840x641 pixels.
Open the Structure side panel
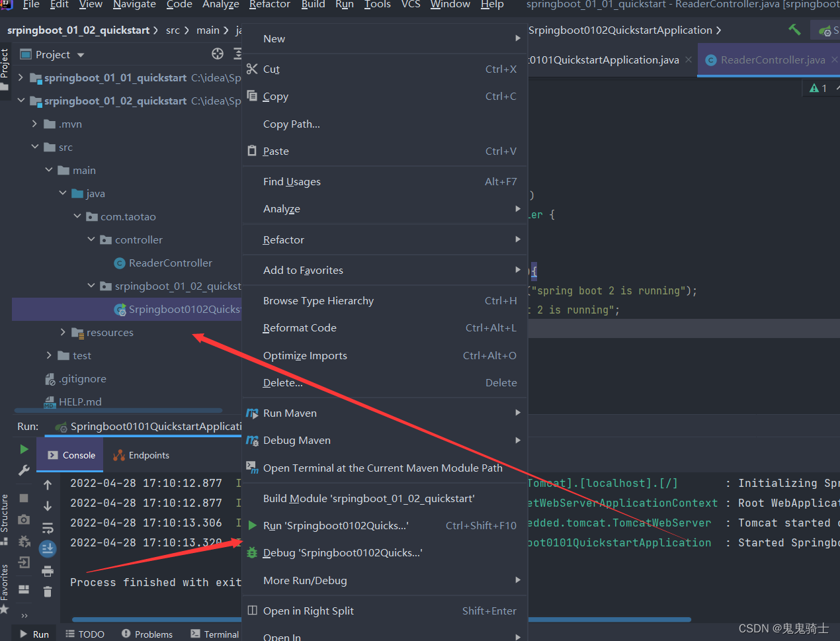pyautogui.click(x=5, y=519)
